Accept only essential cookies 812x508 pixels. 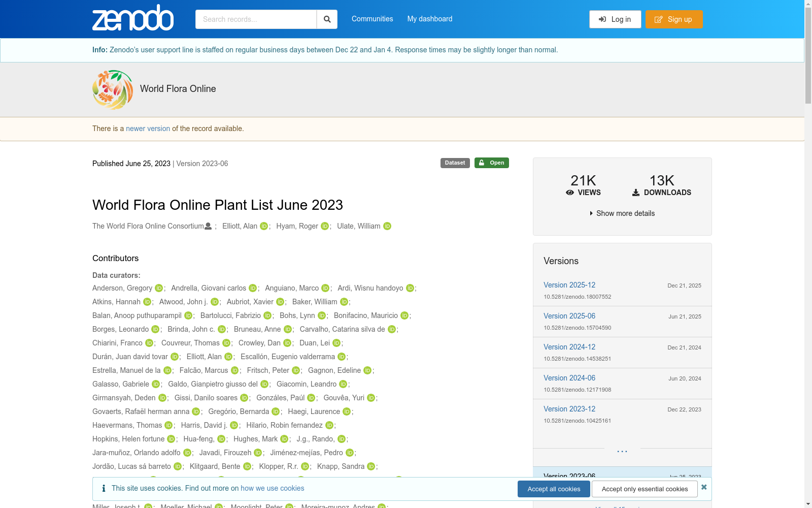click(x=645, y=489)
